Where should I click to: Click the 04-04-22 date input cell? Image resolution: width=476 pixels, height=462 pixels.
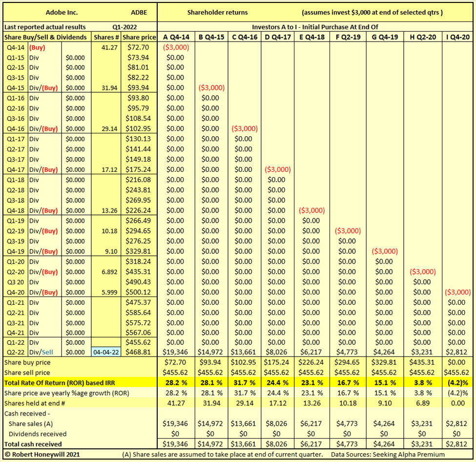click(x=106, y=352)
